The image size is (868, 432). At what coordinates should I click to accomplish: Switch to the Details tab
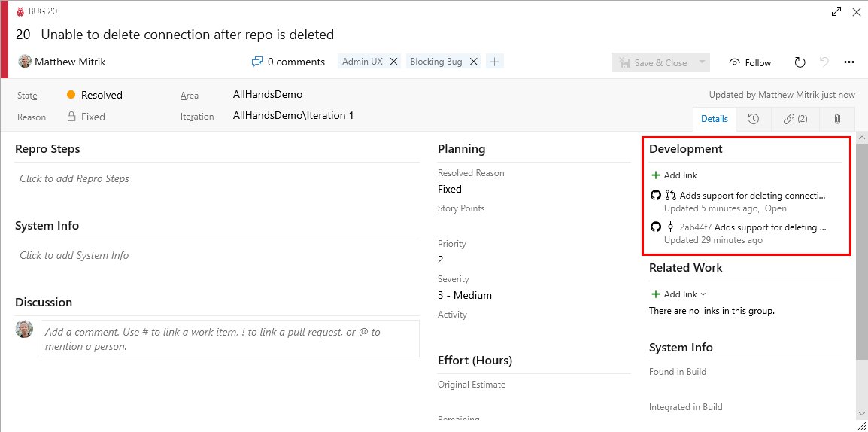714,118
